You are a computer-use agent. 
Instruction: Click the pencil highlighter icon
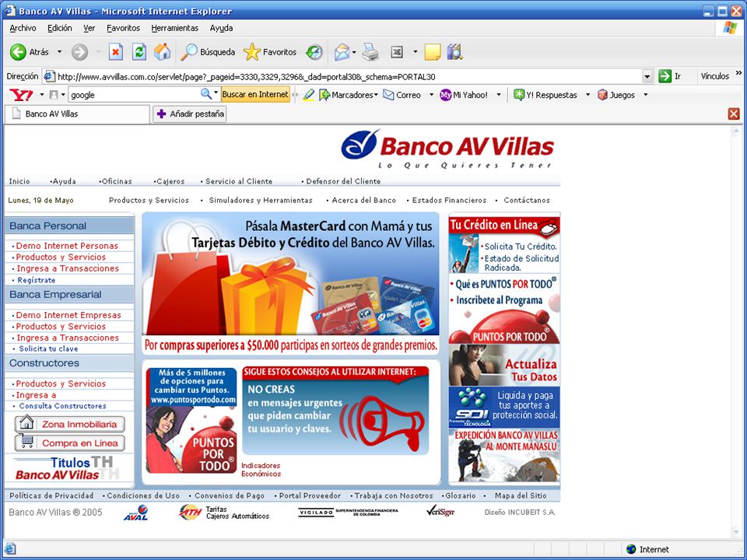tap(309, 95)
